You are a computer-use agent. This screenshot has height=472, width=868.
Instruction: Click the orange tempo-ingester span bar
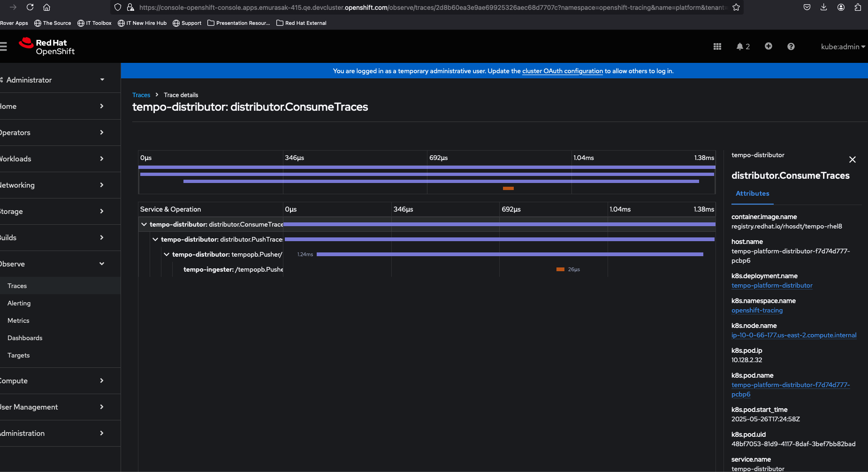[x=560, y=269]
